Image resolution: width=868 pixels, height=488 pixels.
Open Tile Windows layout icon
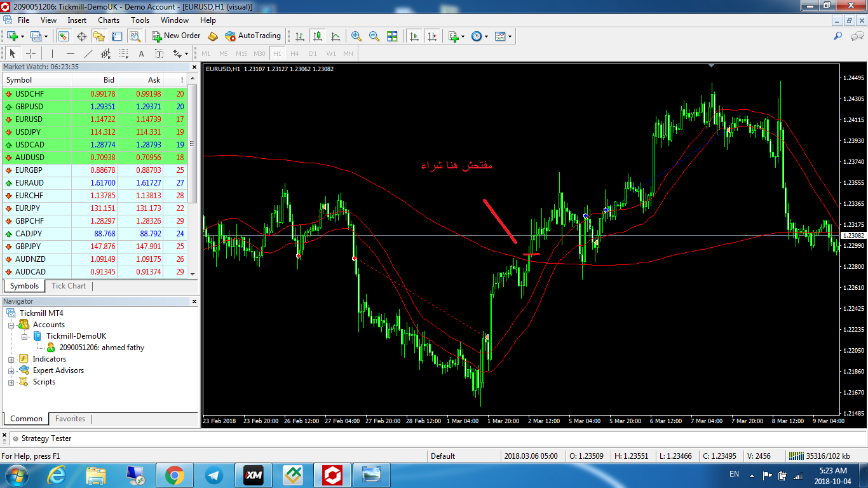point(392,36)
